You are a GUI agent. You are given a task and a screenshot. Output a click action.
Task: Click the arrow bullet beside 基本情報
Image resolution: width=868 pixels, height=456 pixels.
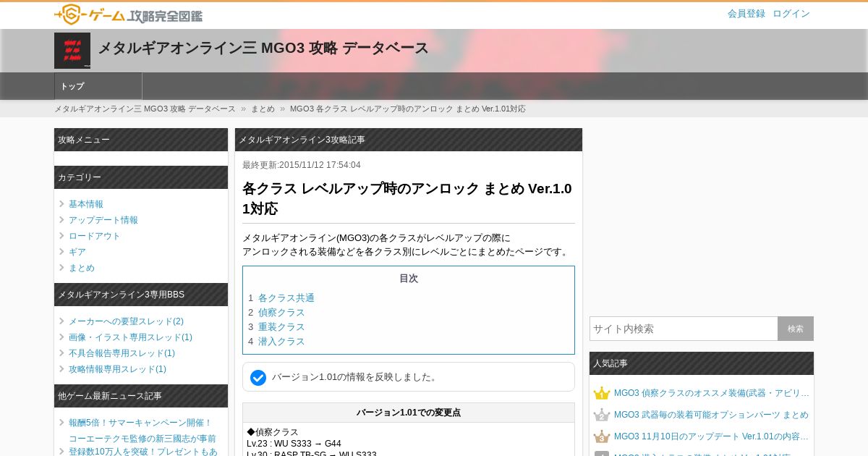pyautogui.click(x=62, y=204)
